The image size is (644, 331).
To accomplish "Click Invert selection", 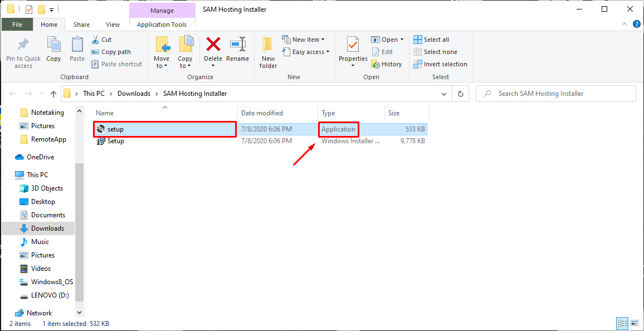I will (440, 65).
